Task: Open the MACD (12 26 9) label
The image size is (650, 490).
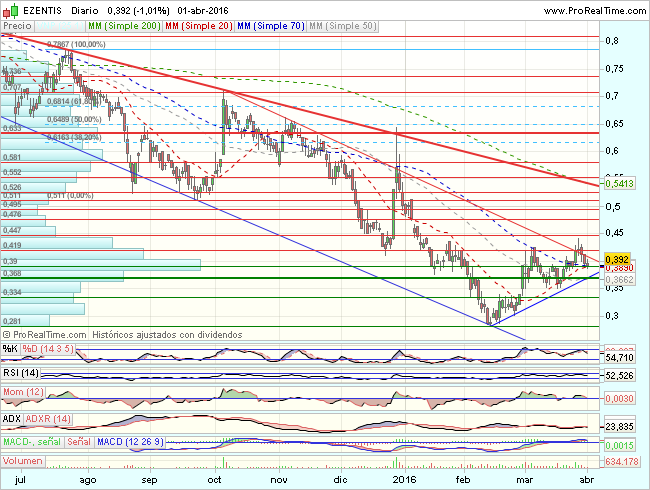Action: 131,442
